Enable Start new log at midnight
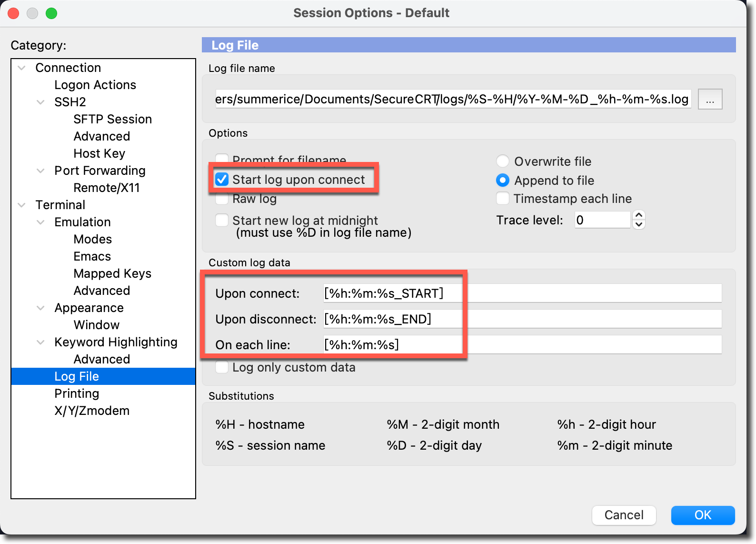756x544 pixels. tap(222, 220)
